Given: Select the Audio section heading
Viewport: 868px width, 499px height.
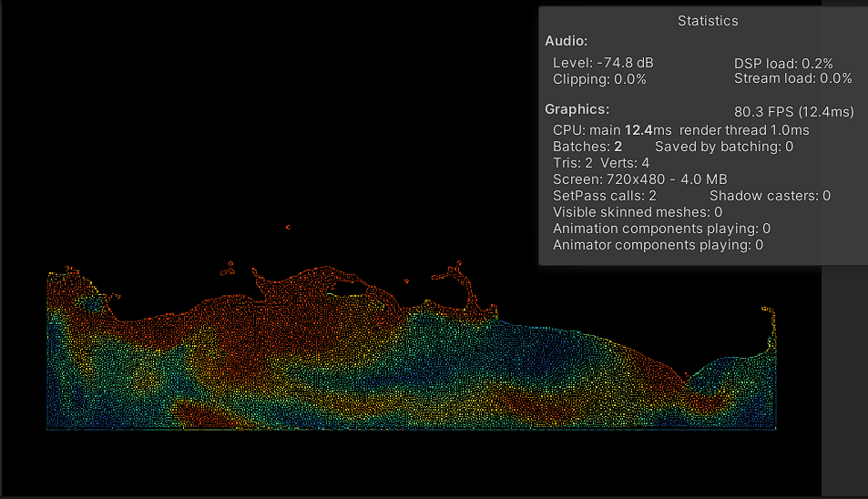Looking at the screenshot, I should tap(567, 41).
